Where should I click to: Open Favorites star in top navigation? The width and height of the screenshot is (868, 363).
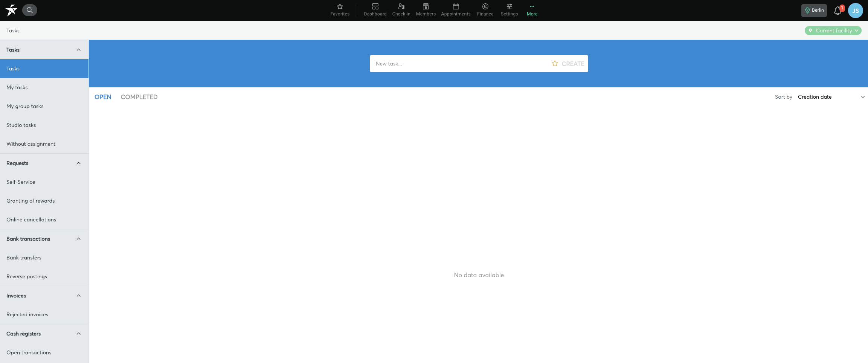pyautogui.click(x=340, y=10)
